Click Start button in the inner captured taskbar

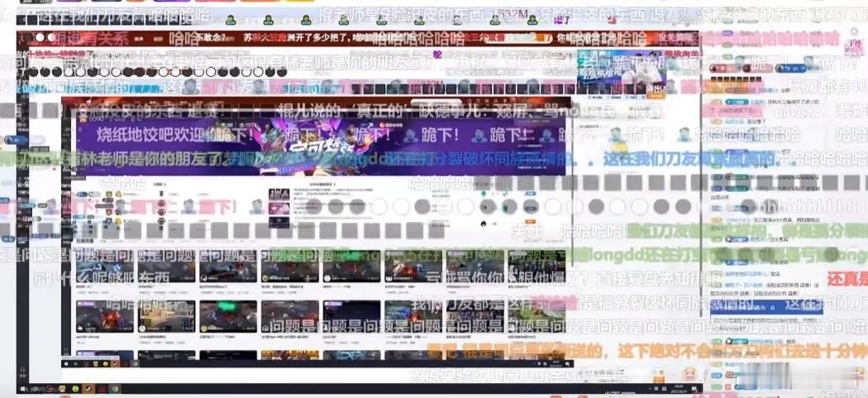(66, 363)
